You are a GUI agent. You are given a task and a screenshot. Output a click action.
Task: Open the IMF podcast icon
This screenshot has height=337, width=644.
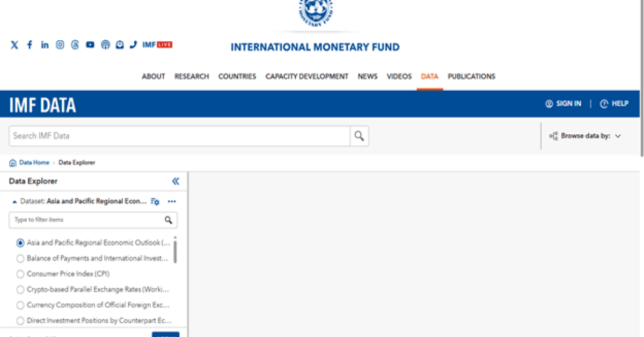105,45
